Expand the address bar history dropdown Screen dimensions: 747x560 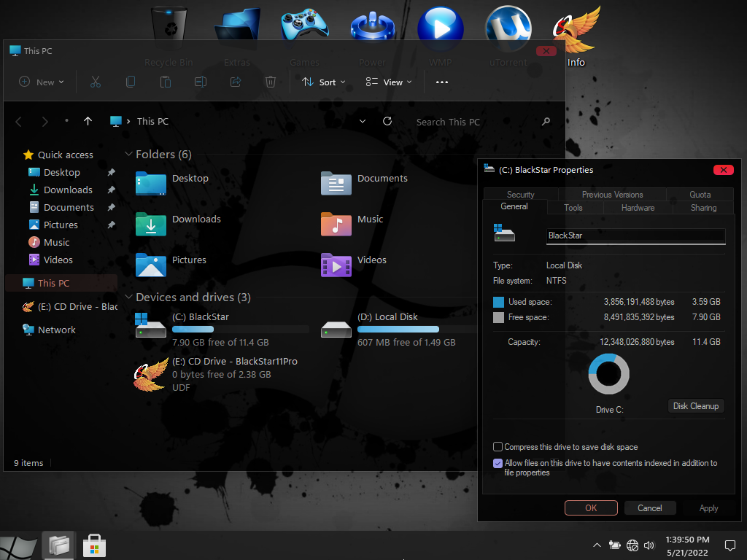point(363,121)
